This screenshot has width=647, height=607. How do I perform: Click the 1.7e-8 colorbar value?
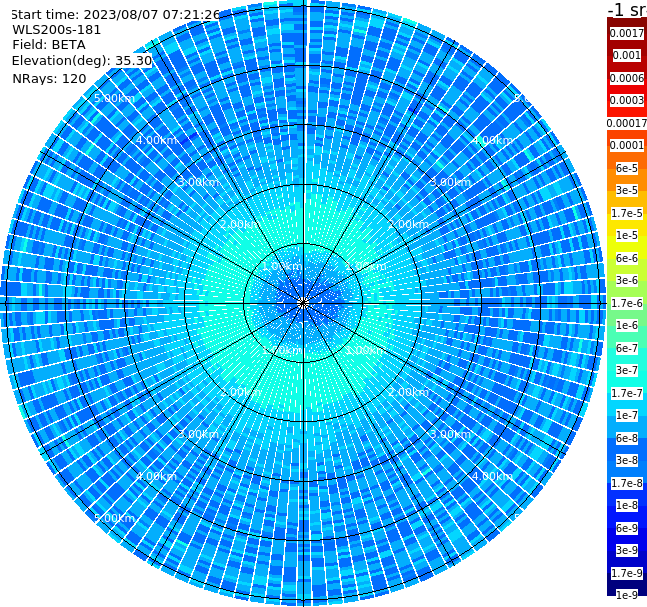(627, 483)
